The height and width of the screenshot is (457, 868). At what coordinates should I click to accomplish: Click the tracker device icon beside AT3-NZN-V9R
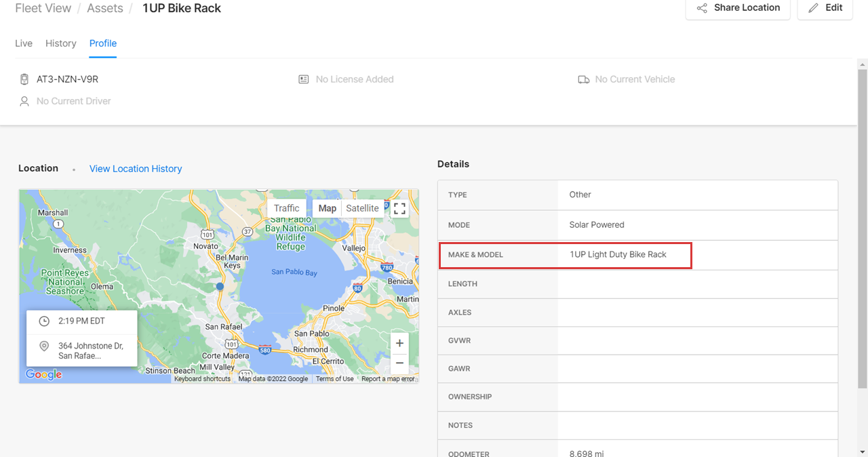[x=24, y=79]
